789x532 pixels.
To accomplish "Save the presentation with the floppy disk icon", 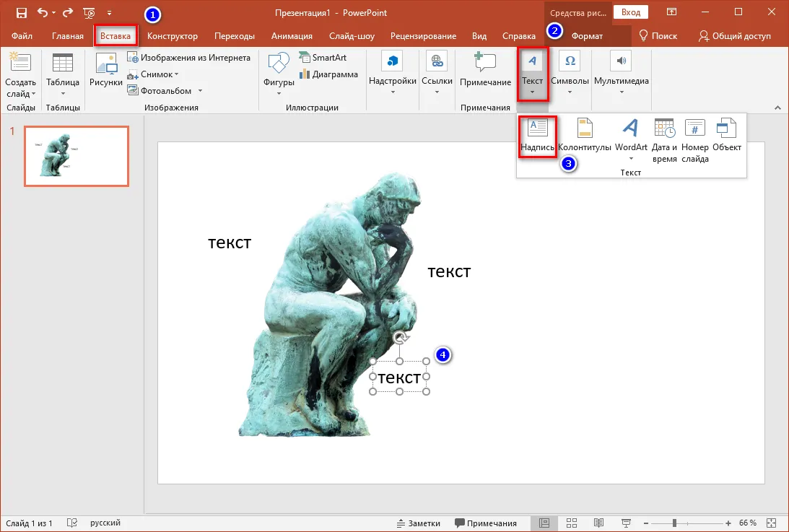I will coord(22,12).
